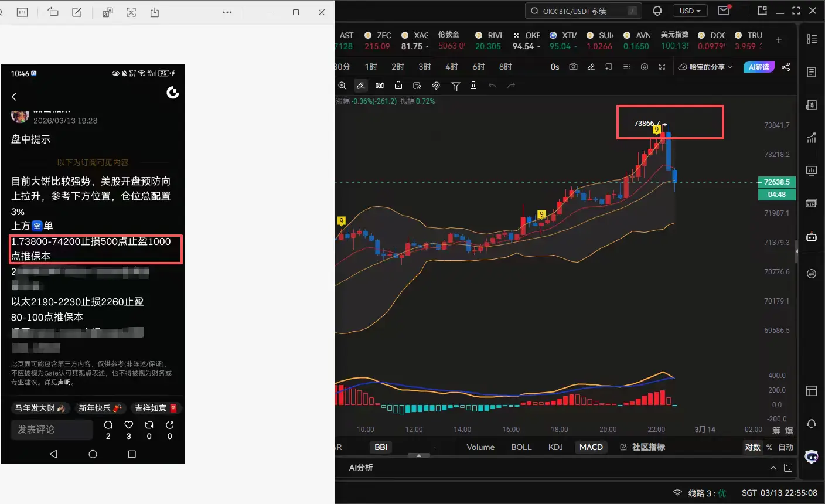Click the actual size 1:1 icon in image viewer

[x=22, y=12]
